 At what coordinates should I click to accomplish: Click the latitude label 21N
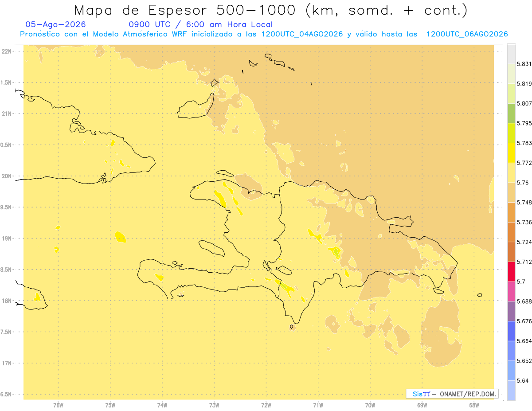point(7,114)
